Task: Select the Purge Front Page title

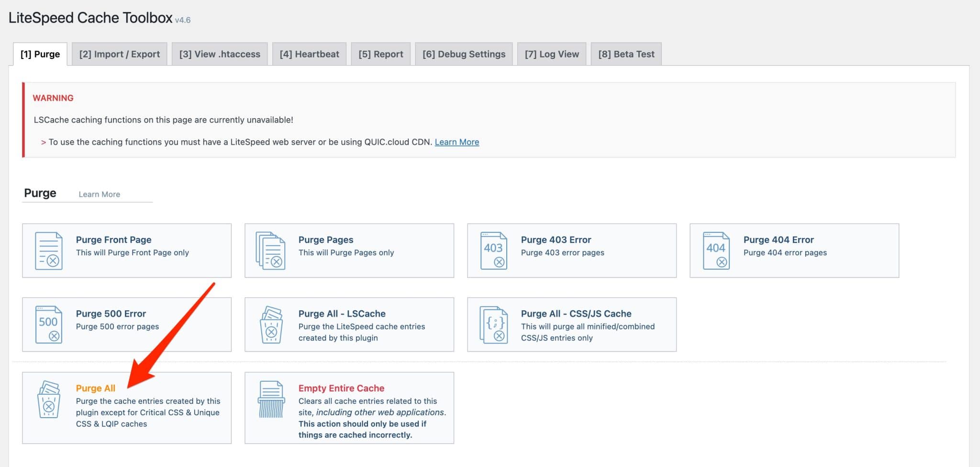Action: 113,239
